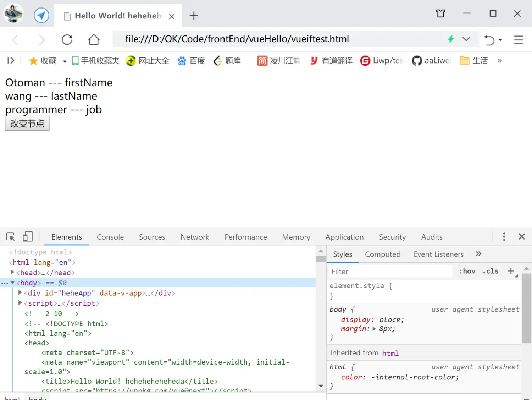Show more bookmarks overflow chevron

pyautogui.click(x=499, y=61)
